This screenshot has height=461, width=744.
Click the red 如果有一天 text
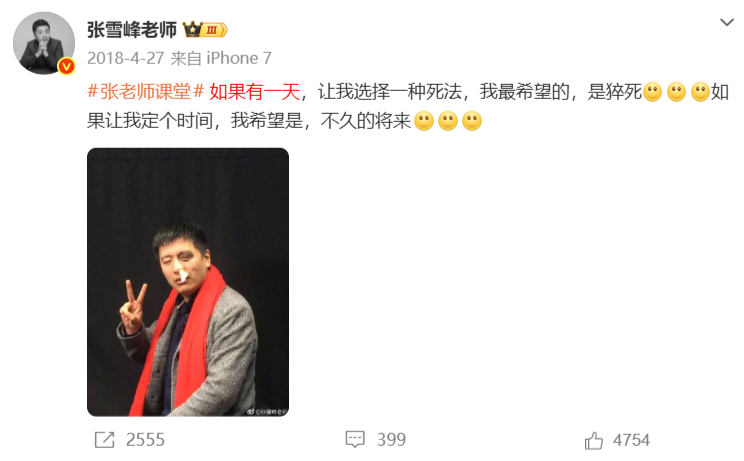pos(255,92)
